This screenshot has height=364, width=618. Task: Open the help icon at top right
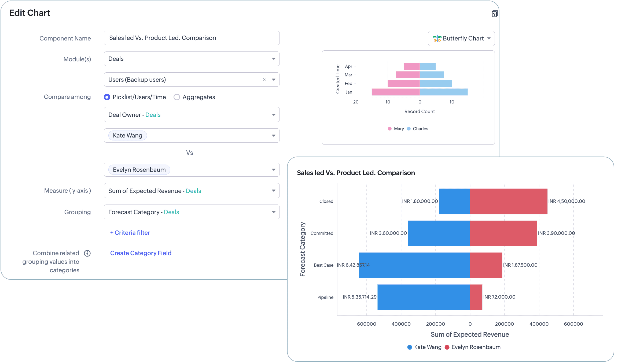495,14
